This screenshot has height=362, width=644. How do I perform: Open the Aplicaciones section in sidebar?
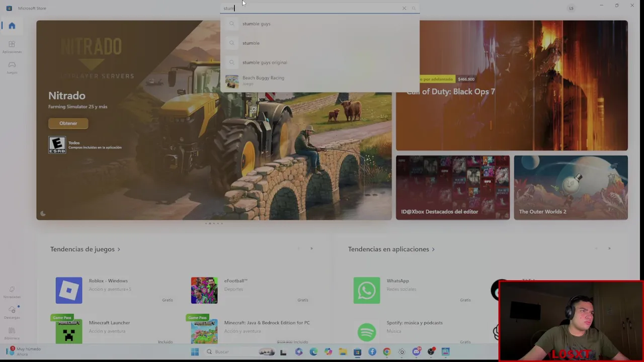click(x=12, y=47)
